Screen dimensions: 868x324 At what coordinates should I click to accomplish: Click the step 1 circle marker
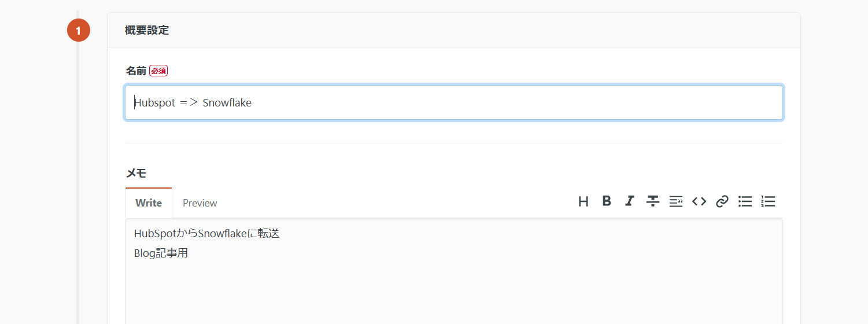79,30
